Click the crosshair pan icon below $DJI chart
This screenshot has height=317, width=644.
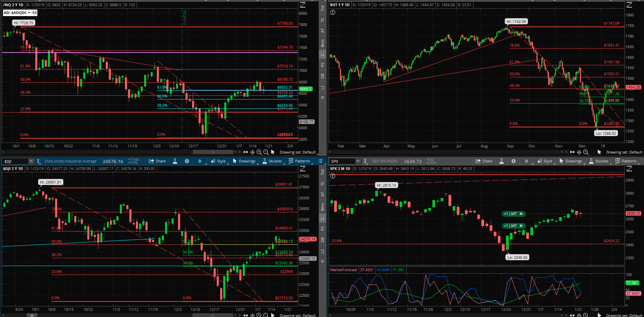click(252, 315)
